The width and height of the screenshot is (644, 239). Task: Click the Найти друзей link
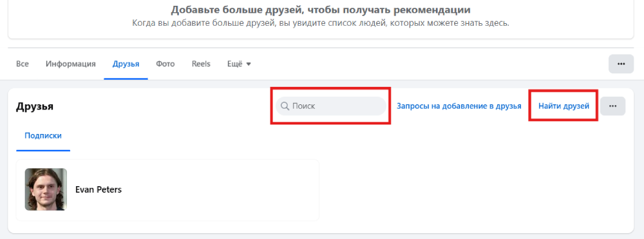pyautogui.click(x=564, y=106)
